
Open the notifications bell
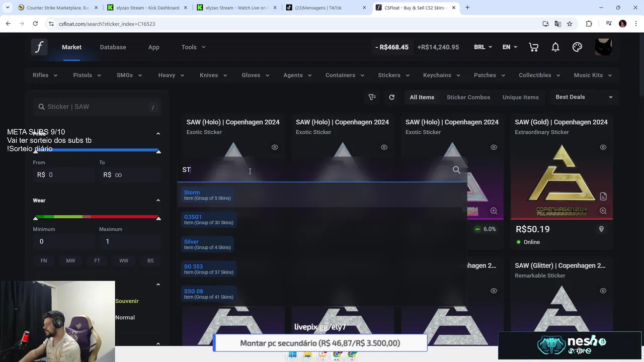point(555,47)
